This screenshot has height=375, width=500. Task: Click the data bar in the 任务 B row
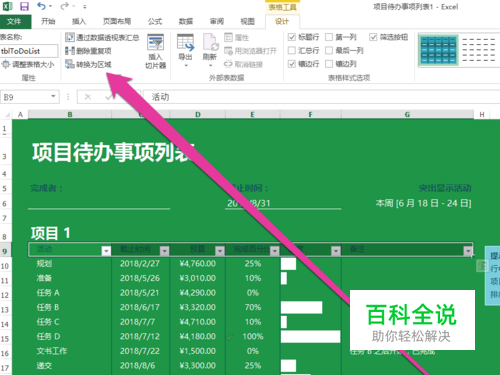pyautogui.click(x=302, y=307)
